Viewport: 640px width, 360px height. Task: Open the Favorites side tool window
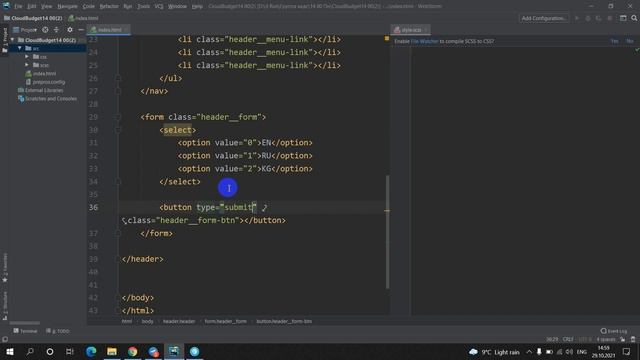[x=5, y=267]
